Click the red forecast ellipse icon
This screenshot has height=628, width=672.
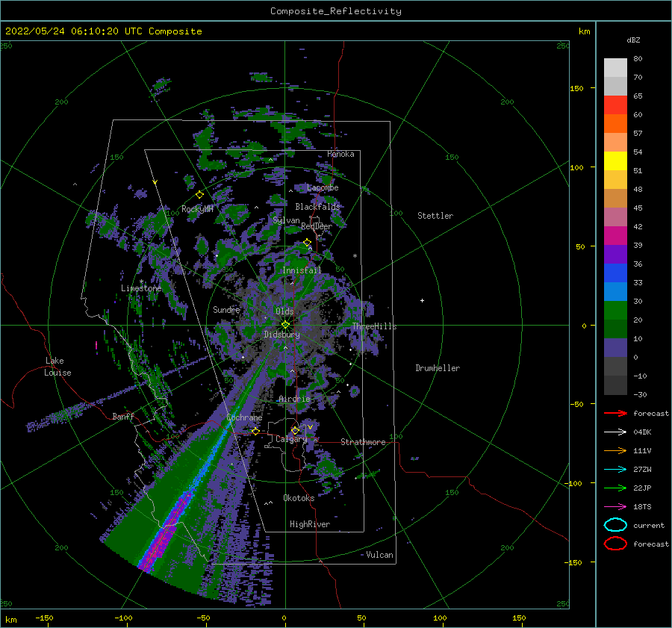[615, 544]
